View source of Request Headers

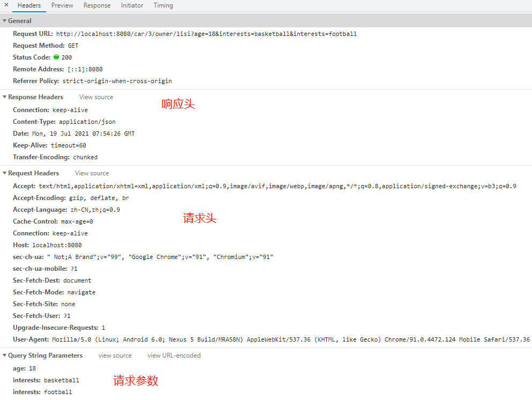(x=92, y=173)
